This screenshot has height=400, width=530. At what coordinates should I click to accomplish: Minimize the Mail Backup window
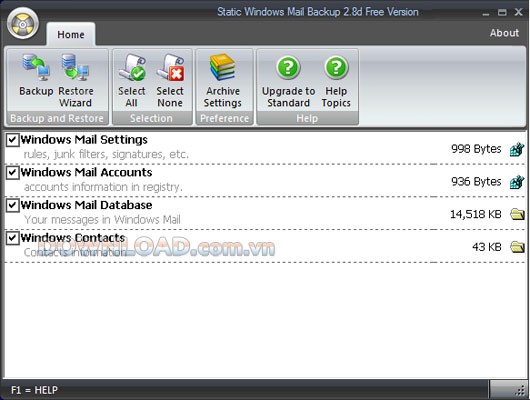[486, 13]
